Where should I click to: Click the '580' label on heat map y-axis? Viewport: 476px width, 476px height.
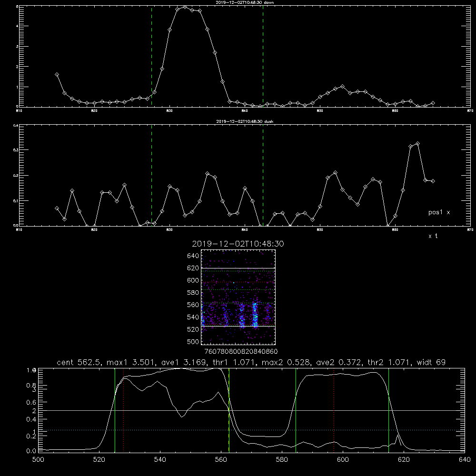[x=193, y=293]
